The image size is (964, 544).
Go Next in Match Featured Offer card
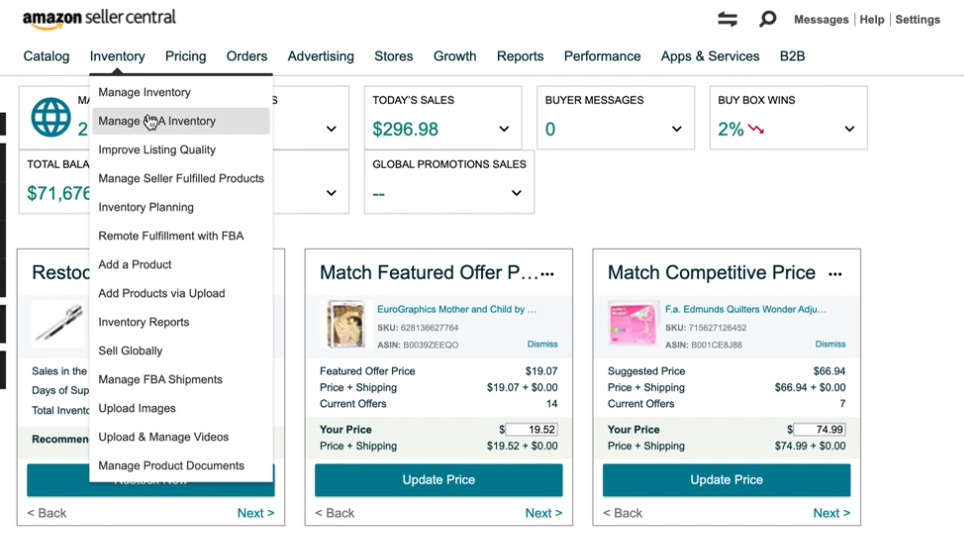(543, 513)
